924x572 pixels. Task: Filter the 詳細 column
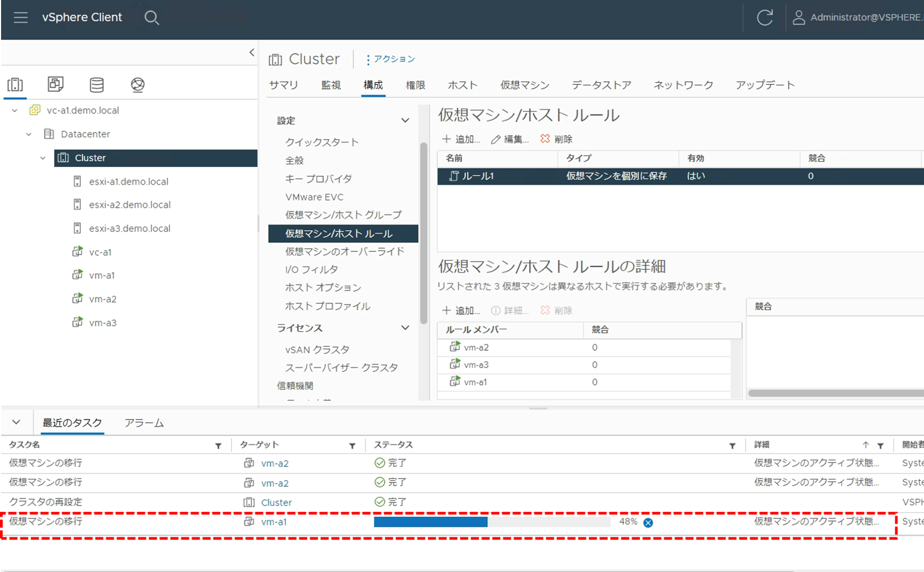tap(880, 445)
